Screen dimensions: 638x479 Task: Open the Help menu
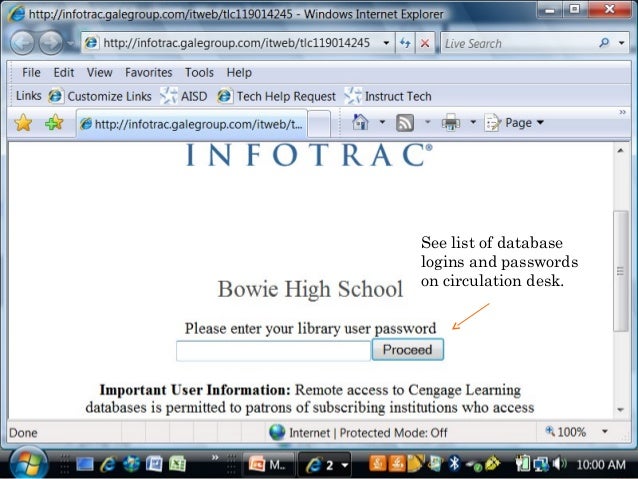pos(239,72)
